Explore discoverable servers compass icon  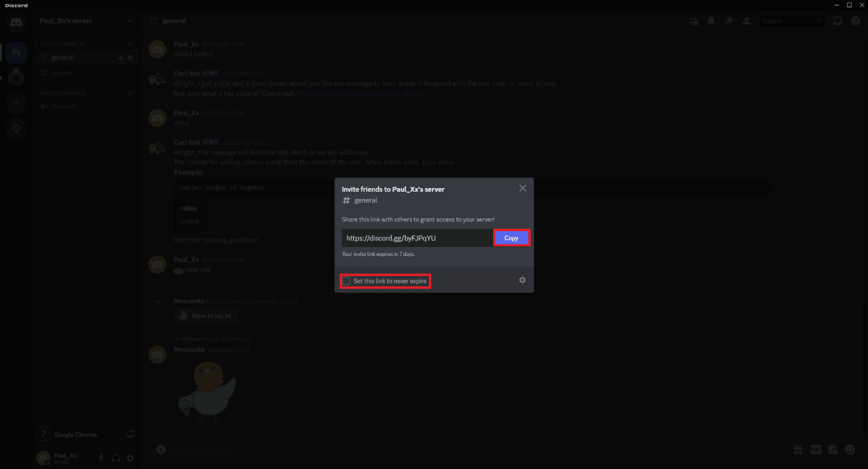(16, 129)
